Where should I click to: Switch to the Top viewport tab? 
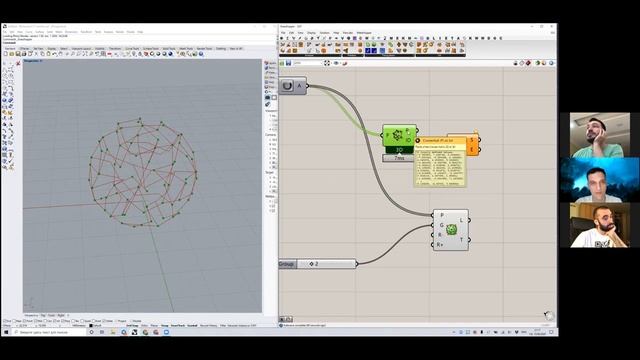[43, 316]
